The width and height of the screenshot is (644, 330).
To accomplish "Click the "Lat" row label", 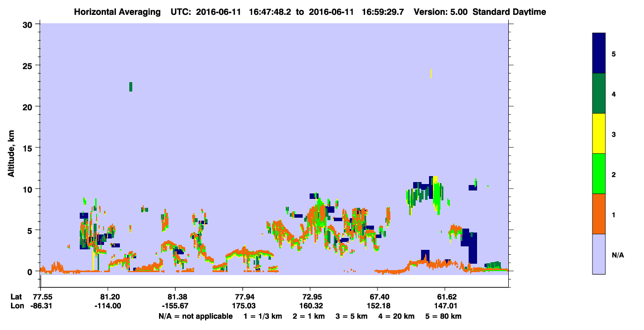I will [x=16, y=297].
